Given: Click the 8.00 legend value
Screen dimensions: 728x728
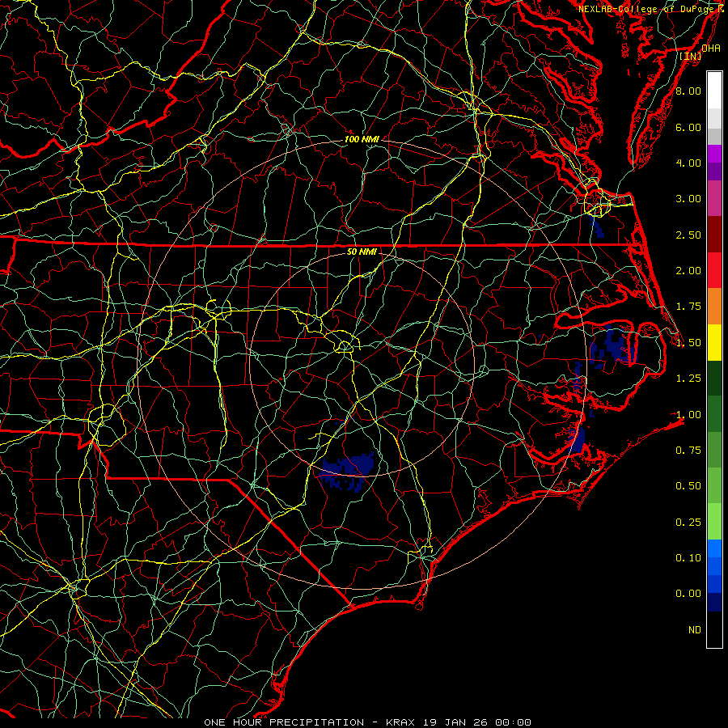Looking at the screenshot, I should 688,91.
